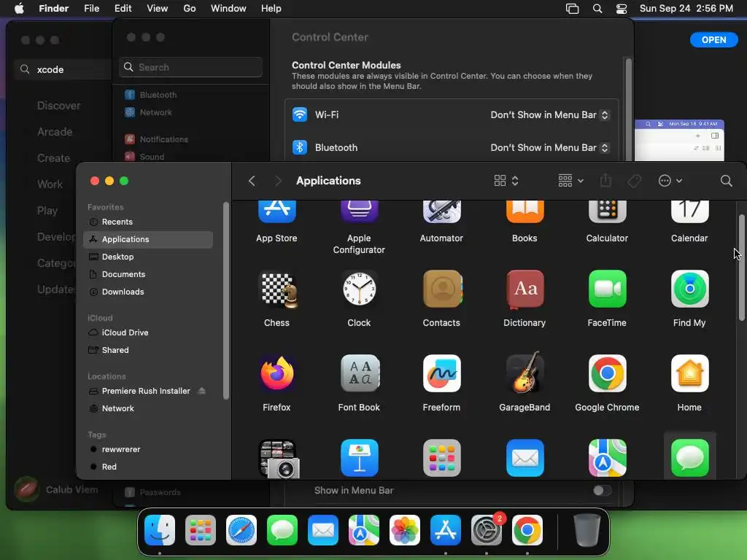Open Control Center in the menu bar
Viewport: 747px width, 560px height.
622,9
